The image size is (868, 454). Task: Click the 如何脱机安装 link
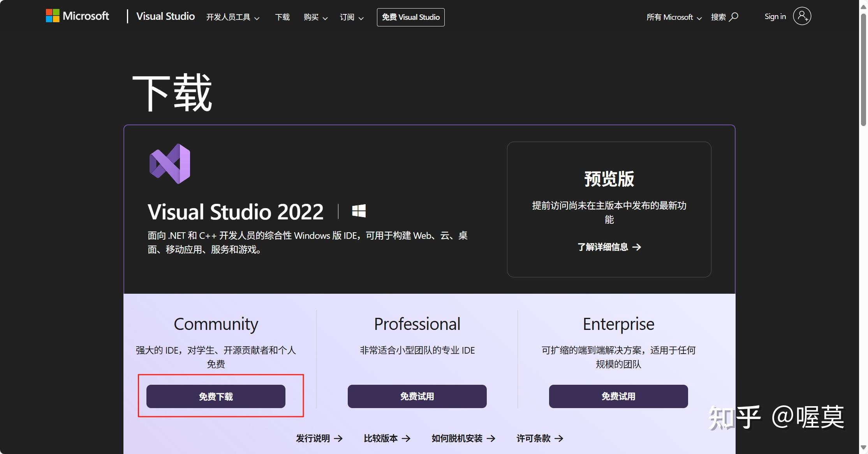pos(458,438)
